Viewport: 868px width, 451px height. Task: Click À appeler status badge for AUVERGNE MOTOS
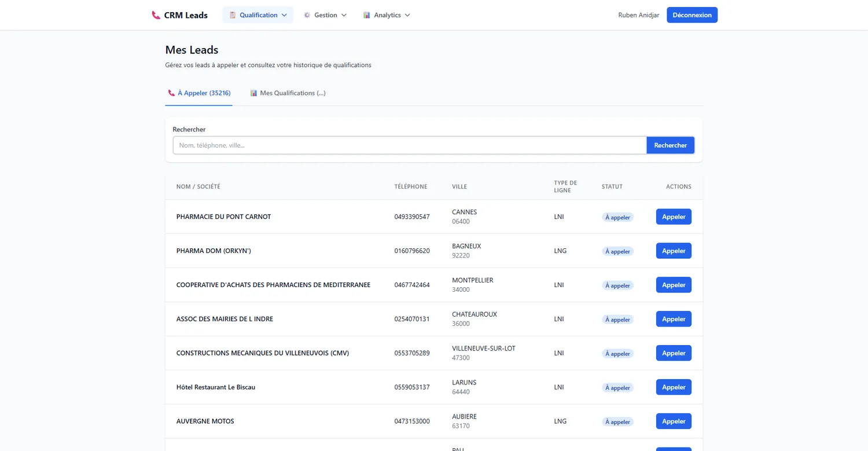pyautogui.click(x=617, y=422)
